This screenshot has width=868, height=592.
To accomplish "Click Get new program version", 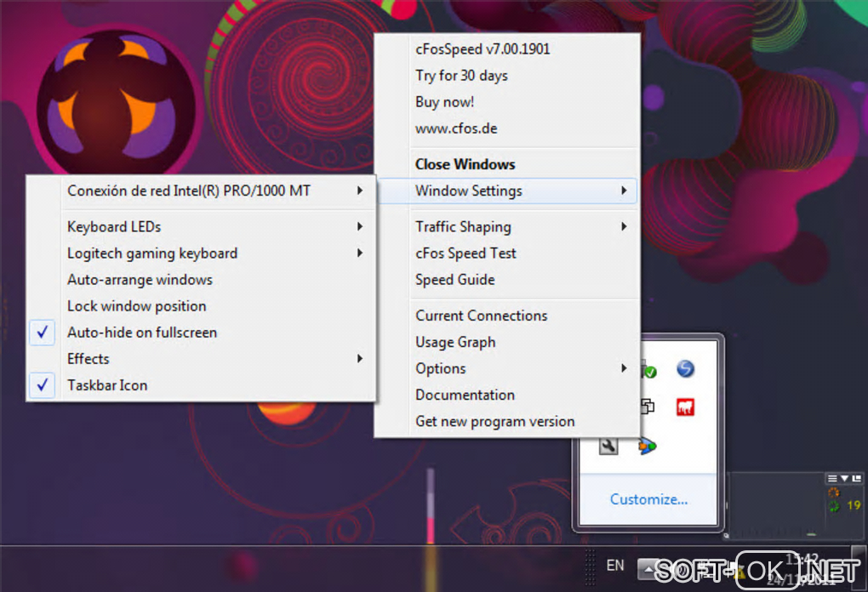I will coord(508,422).
